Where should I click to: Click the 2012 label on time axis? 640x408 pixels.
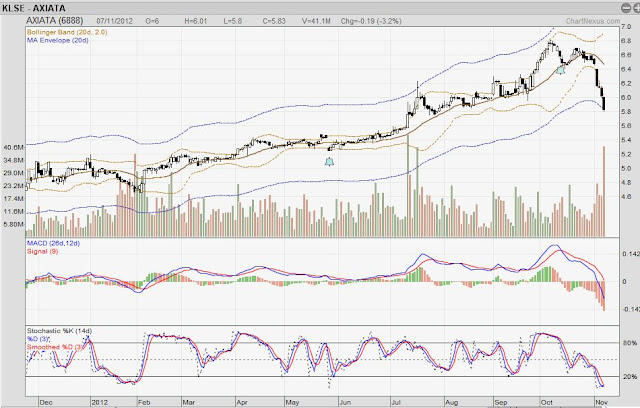pyautogui.click(x=100, y=402)
